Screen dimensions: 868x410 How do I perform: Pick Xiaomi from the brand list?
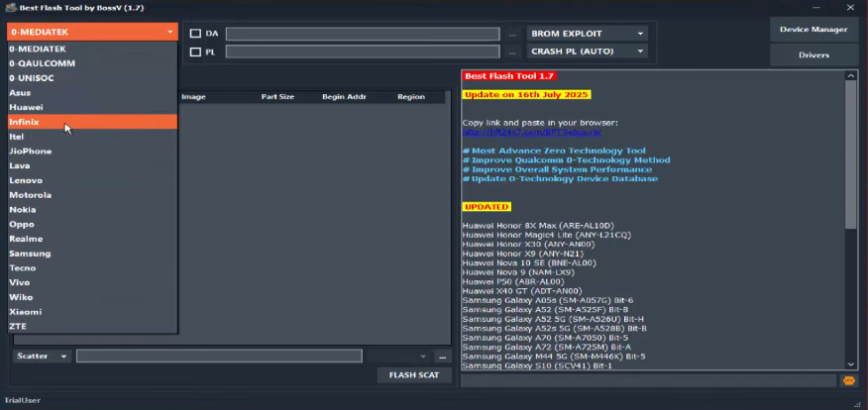(26, 311)
